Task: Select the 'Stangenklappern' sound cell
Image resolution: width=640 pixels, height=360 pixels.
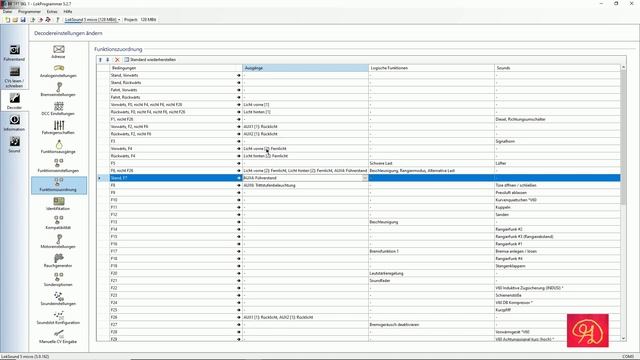Action: [x=557, y=266]
